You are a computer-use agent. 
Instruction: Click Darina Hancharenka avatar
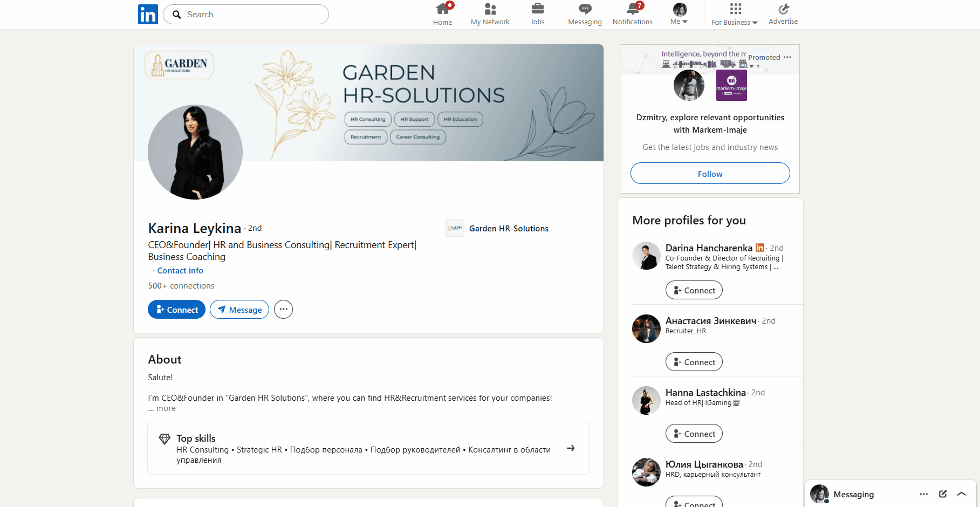point(646,256)
